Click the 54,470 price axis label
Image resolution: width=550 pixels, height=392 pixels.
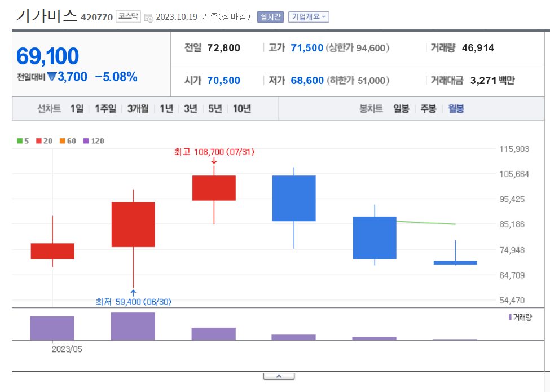tap(512, 301)
